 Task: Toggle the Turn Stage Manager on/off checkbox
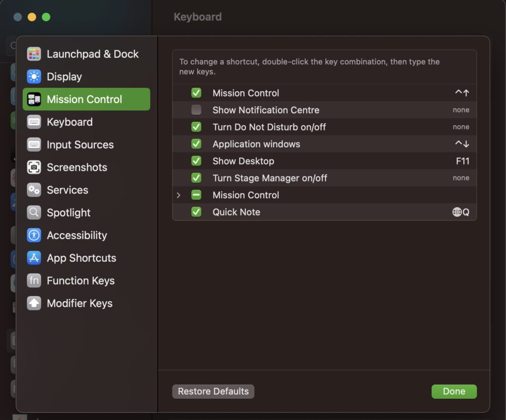(x=196, y=178)
